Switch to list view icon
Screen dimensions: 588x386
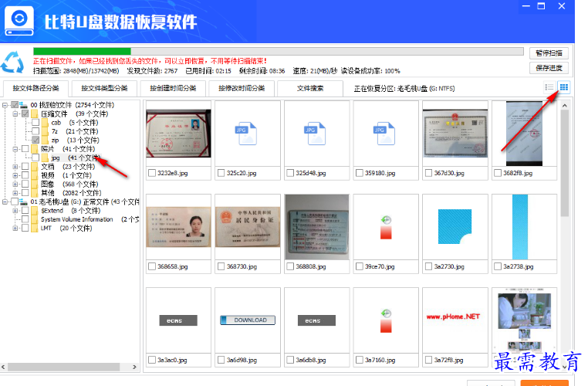click(x=549, y=88)
